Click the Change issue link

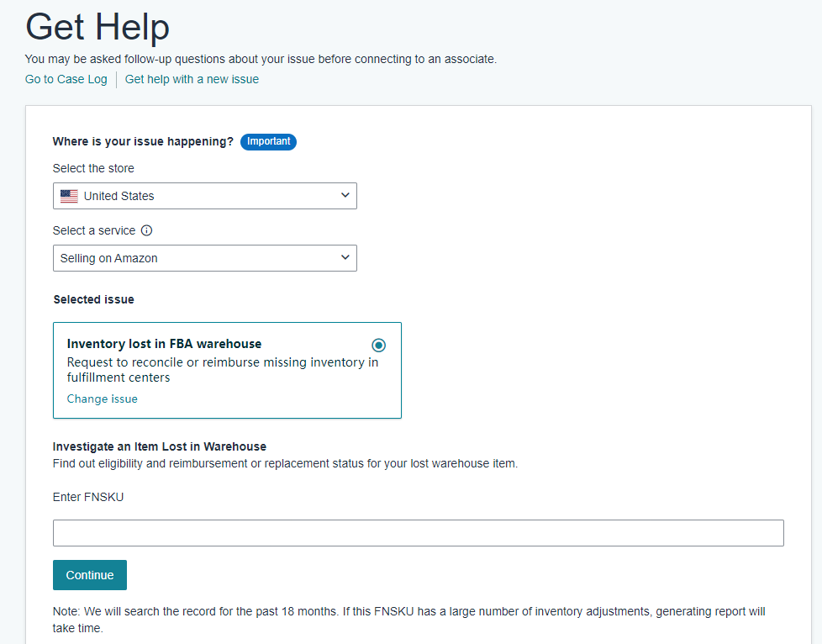point(103,399)
